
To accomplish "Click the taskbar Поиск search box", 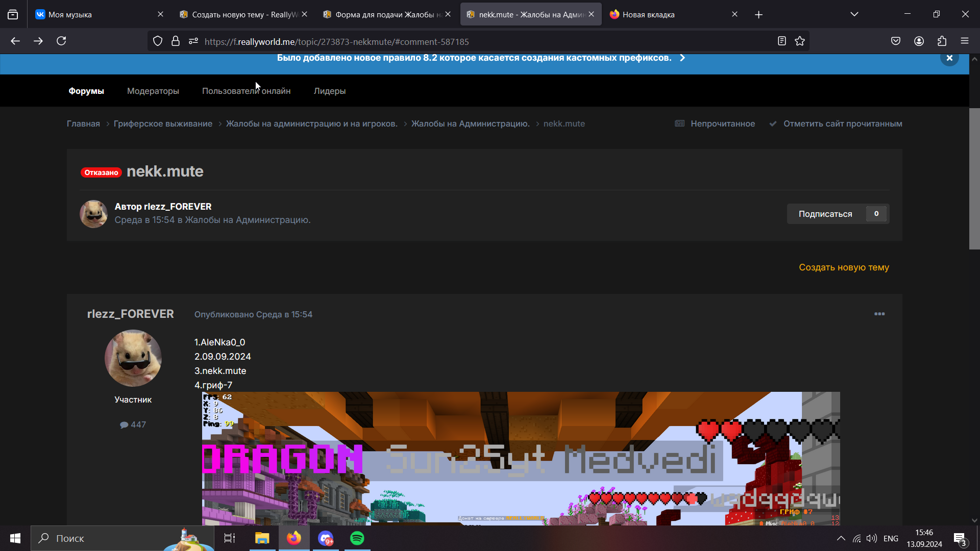I will [122, 538].
